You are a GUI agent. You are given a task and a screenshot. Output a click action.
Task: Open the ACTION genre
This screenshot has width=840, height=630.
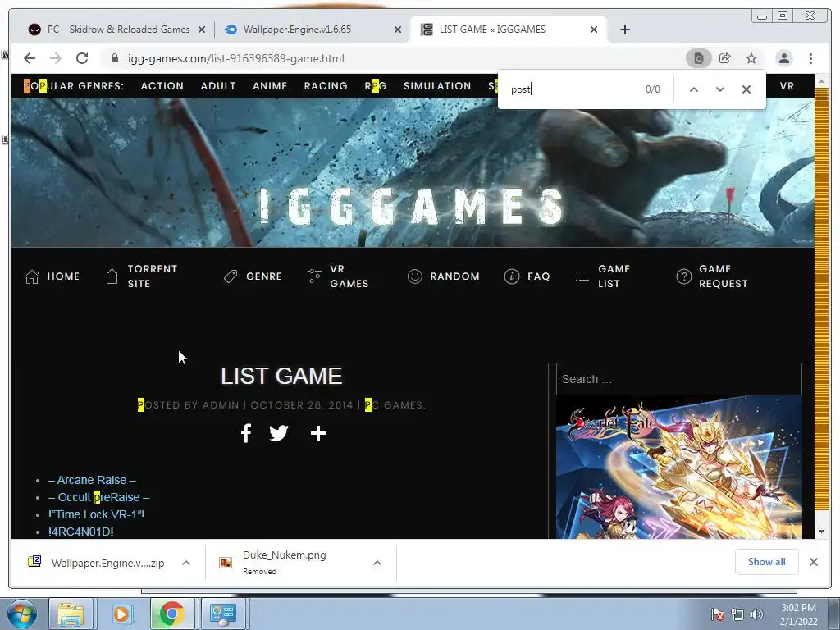point(162,85)
